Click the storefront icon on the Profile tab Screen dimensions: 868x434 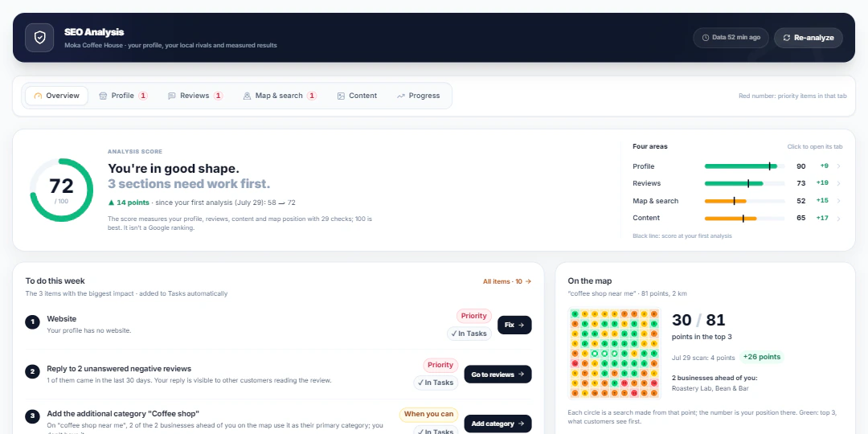(103, 96)
